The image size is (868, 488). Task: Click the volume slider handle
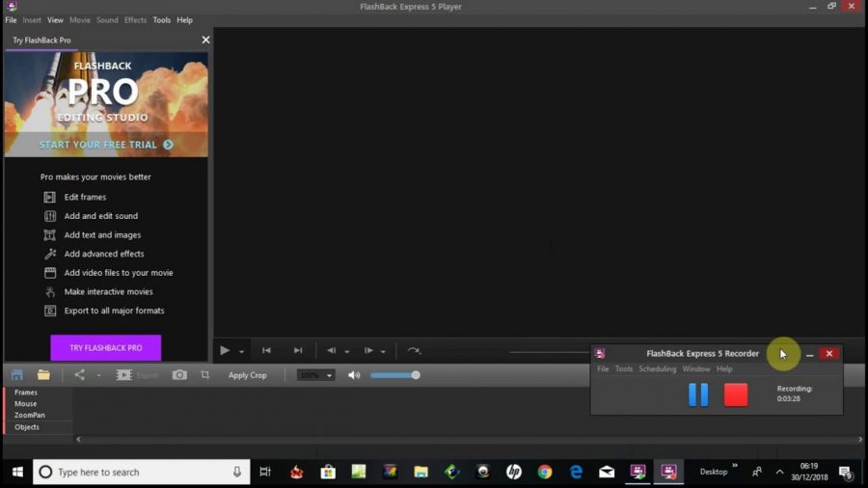(x=416, y=375)
